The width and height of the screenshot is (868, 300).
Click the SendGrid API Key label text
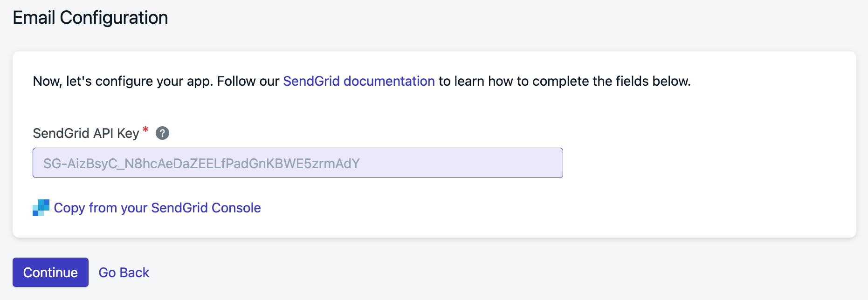click(86, 133)
